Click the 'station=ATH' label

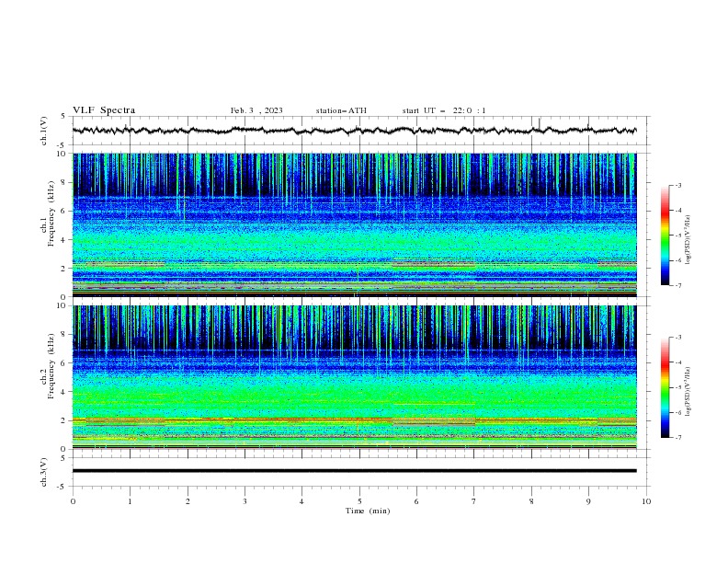341,110
